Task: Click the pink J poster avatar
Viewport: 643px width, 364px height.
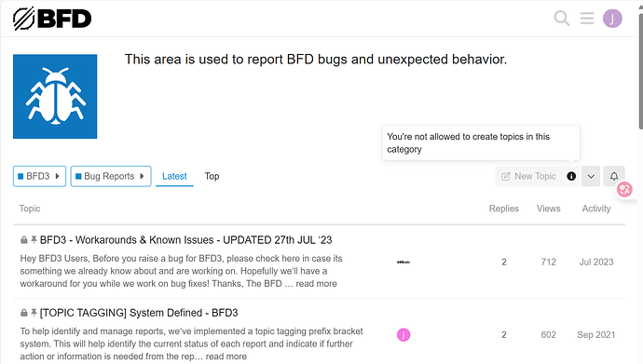Action: tap(404, 335)
